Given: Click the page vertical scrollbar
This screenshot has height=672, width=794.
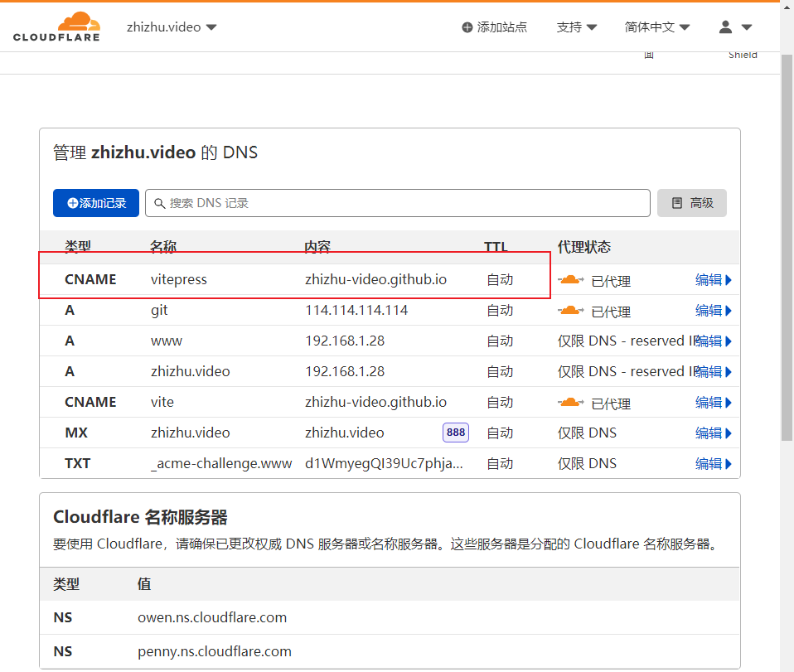Looking at the screenshot, I should point(787,247).
